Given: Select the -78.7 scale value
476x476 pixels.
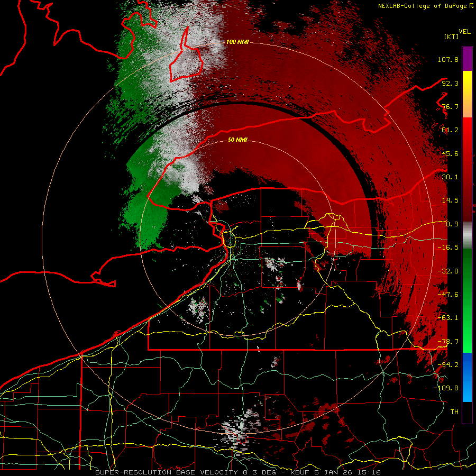Looking at the screenshot, I should coord(448,342).
